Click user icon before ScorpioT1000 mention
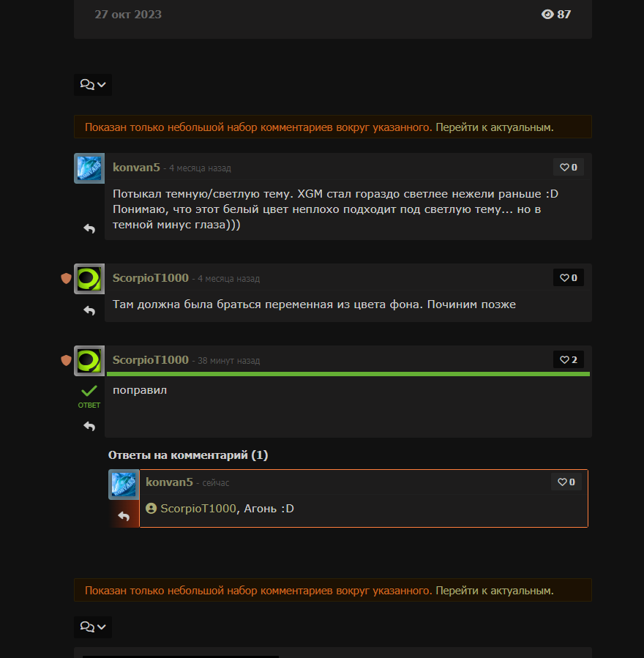Image resolution: width=644 pixels, height=658 pixels. (x=151, y=509)
